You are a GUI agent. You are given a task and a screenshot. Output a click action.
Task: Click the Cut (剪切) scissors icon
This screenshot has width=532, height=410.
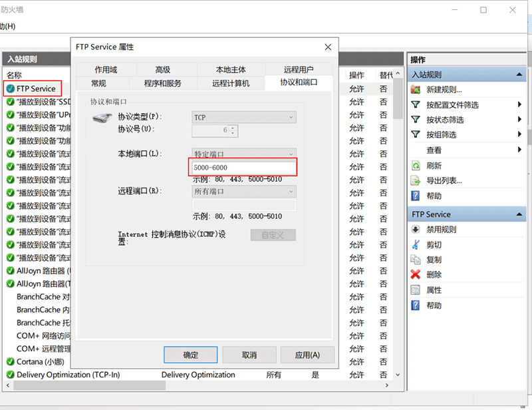click(x=415, y=244)
